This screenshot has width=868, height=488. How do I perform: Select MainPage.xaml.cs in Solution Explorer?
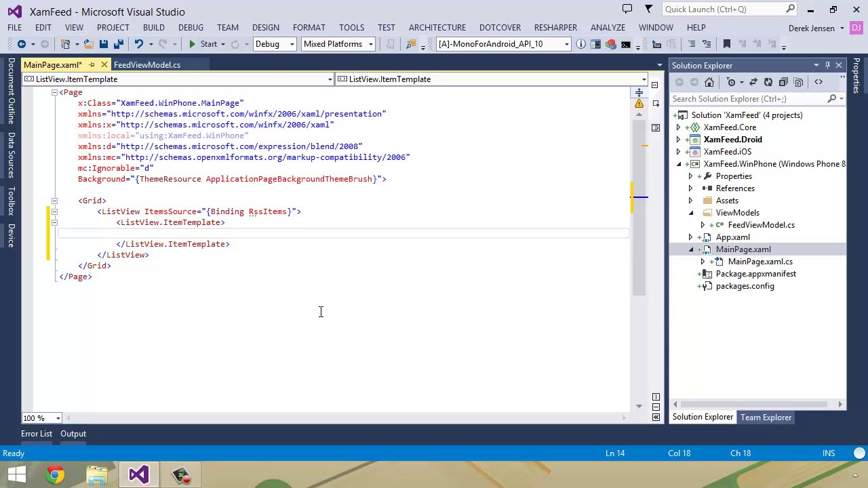click(x=760, y=262)
